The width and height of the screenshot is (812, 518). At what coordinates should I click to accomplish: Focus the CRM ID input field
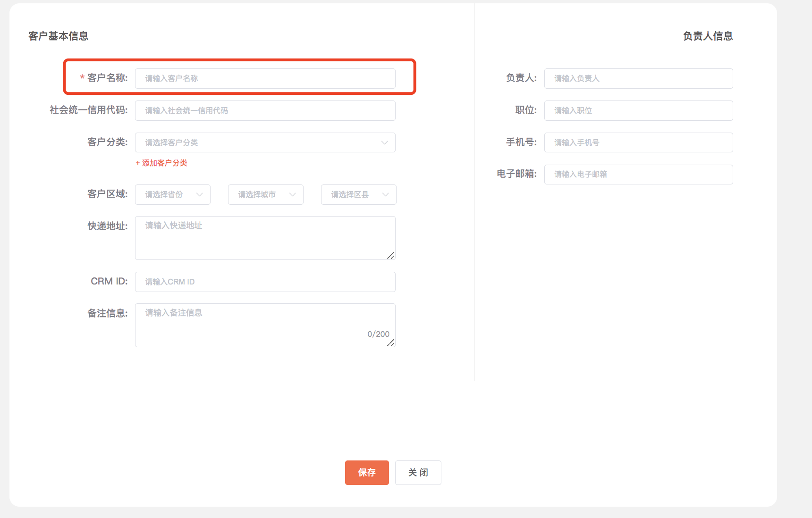point(265,282)
